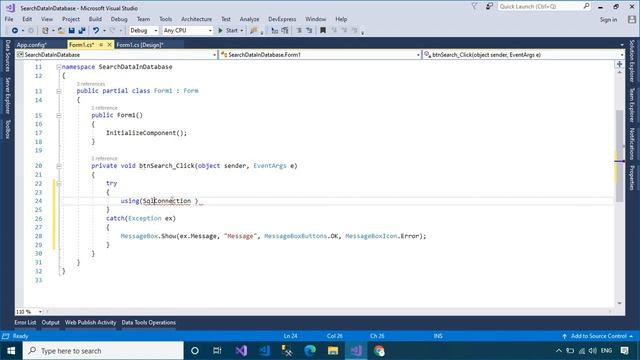Click the account avatar icon beside Sign in
Viewport: 640px width, 360px height.
coord(632,19)
